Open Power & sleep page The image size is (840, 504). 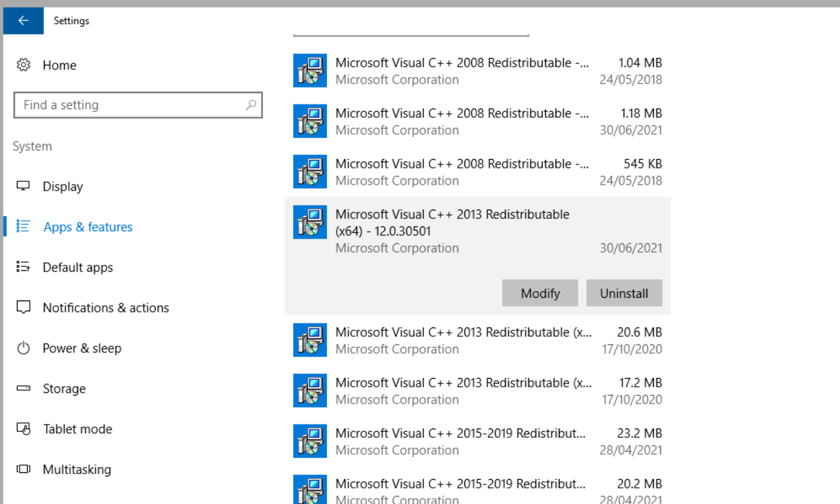coord(133,348)
